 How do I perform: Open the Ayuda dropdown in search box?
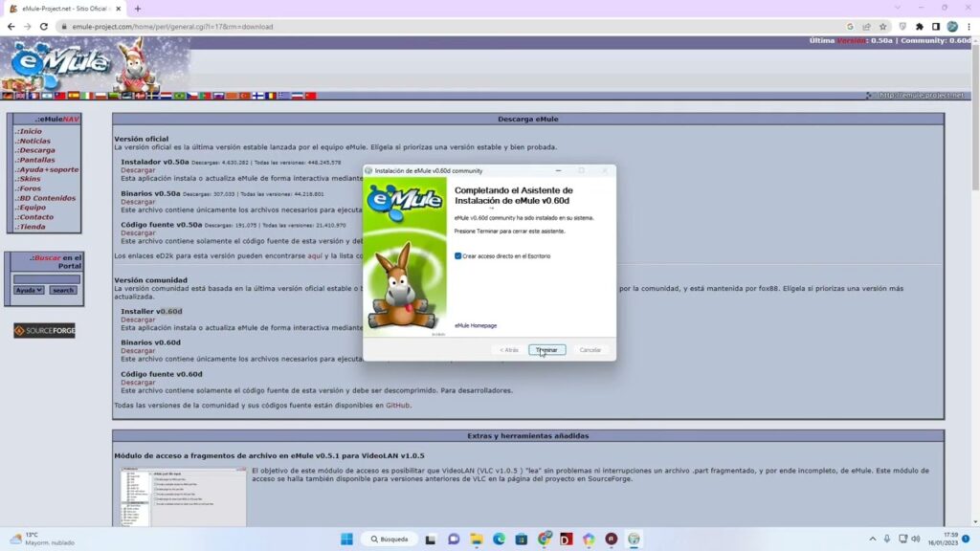(x=29, y=291)
